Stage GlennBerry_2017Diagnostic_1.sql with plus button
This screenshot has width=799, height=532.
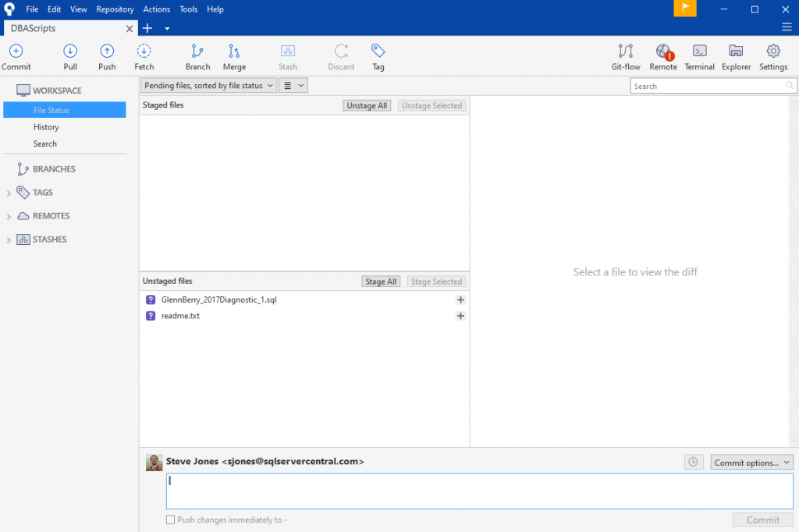460,300
